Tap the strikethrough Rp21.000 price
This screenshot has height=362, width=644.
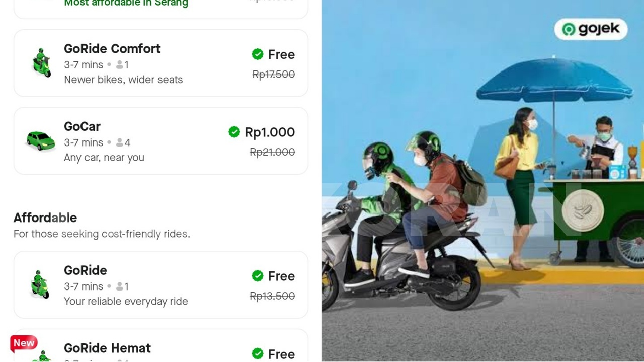point(272,152)
